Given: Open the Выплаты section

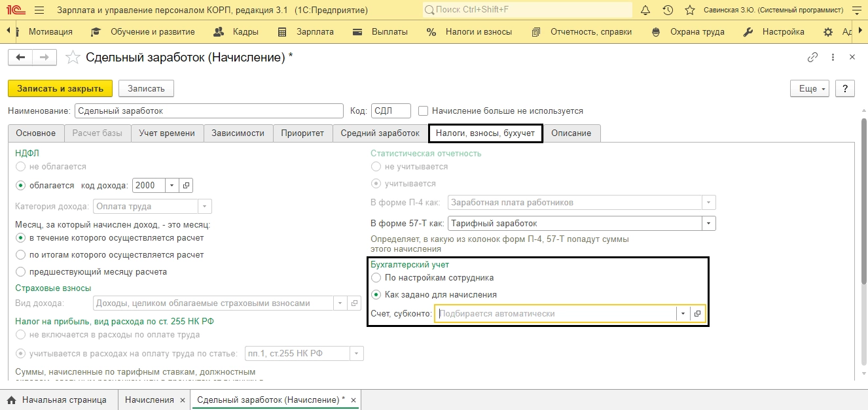Looking at the screenshot, I should (x=380, y=31).
